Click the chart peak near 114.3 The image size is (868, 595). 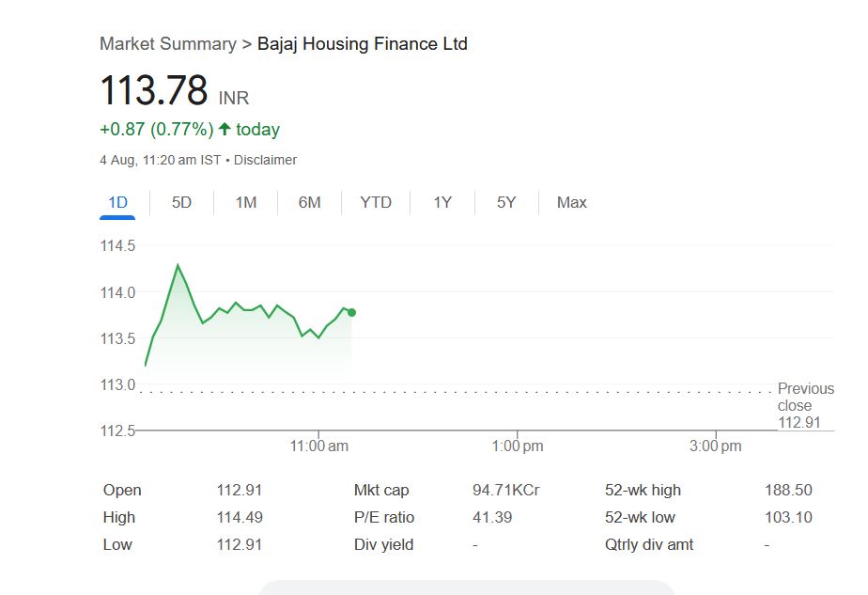click(177, 265)
